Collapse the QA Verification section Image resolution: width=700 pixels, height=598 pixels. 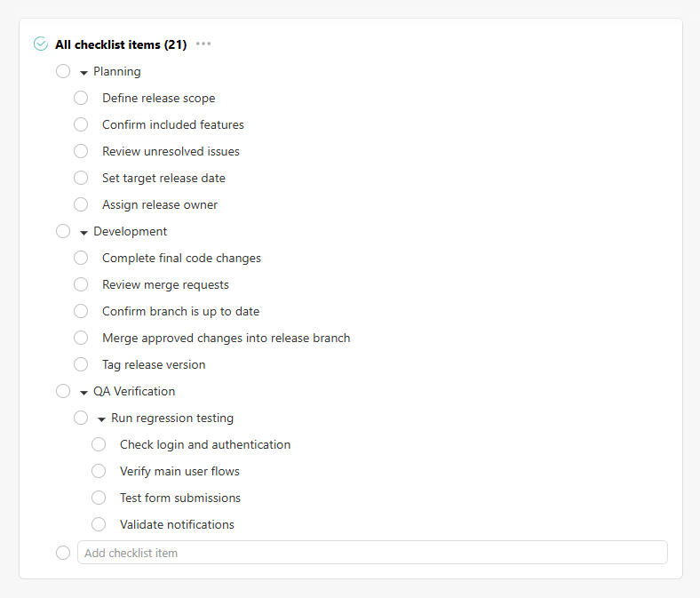click(84, 392)
